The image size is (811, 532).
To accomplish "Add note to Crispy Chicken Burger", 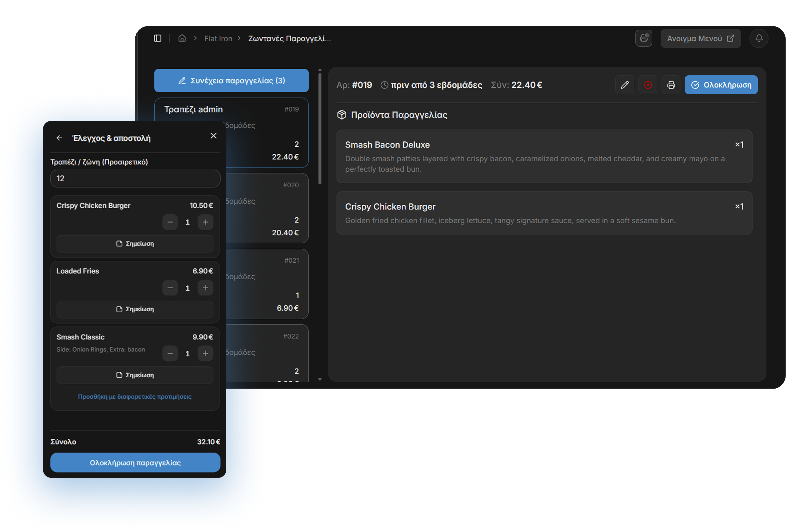I will point(135,244).
